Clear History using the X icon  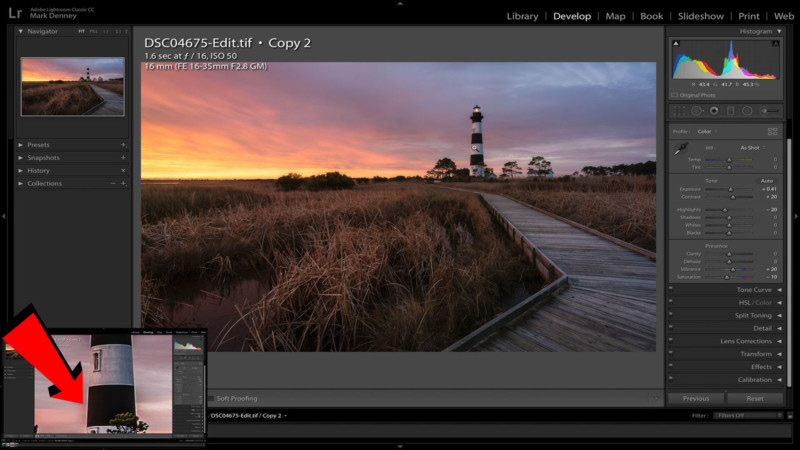click(x=123, y=171)
